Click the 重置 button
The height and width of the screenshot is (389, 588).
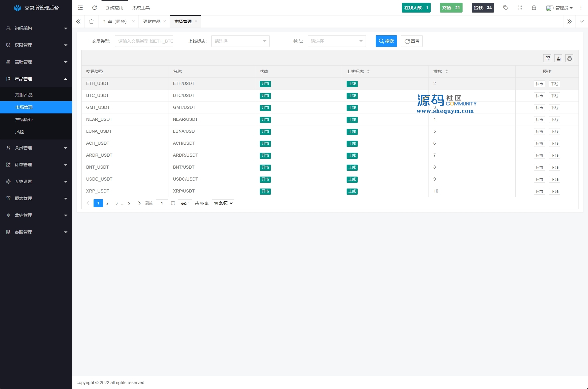tap(412, 41)
